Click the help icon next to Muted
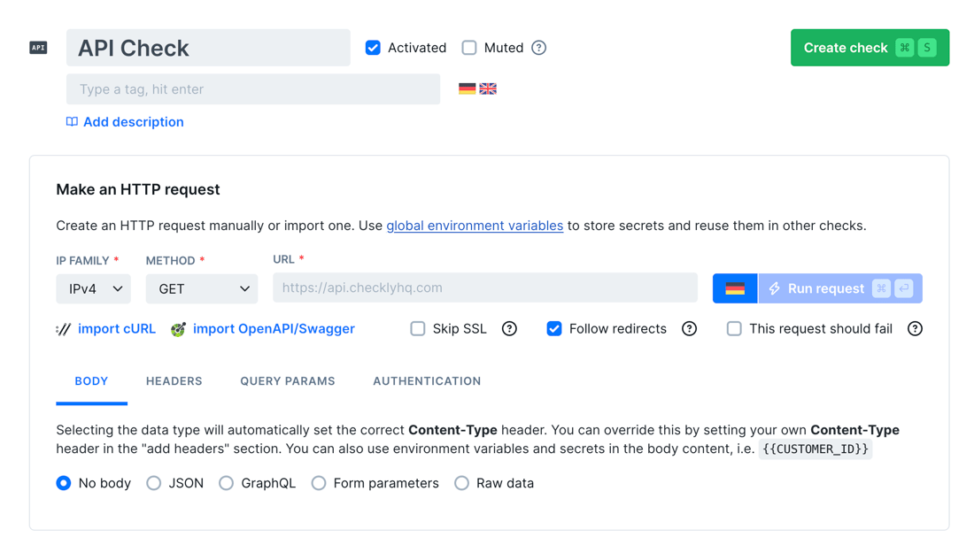This screenshot has width=974, height=560. click(x=538, y=48)
